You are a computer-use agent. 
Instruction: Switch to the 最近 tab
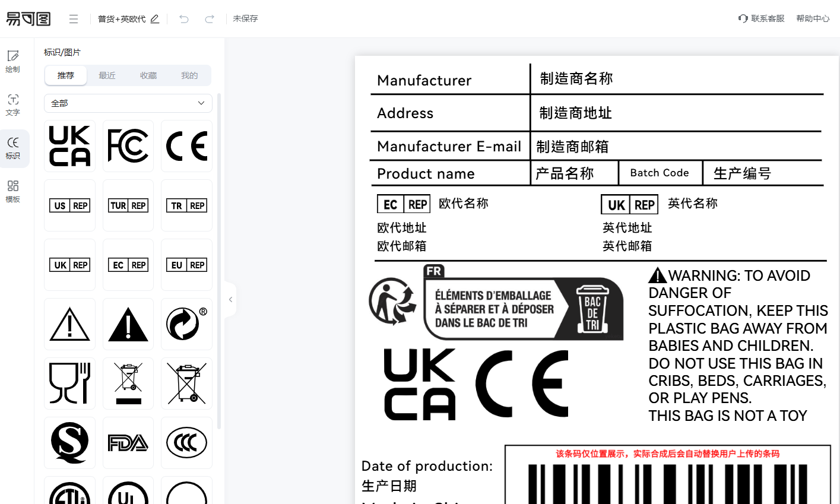click(x=107, y=75)
